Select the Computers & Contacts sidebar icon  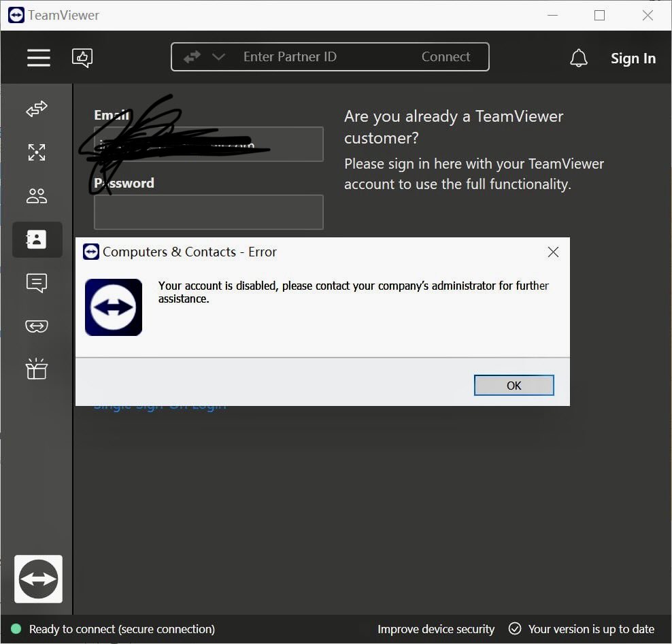click(x=37, y=239)
